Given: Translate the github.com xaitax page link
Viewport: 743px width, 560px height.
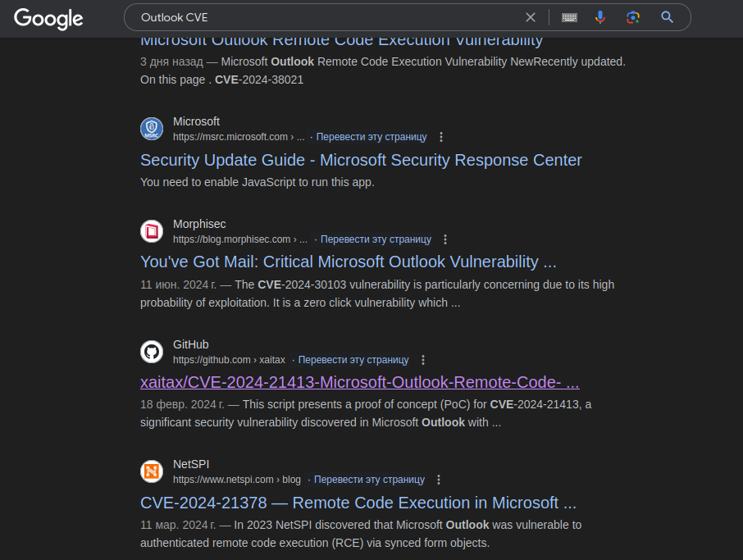Looking at the screenshot, I should pyautogui.click(x=353, y=360).
